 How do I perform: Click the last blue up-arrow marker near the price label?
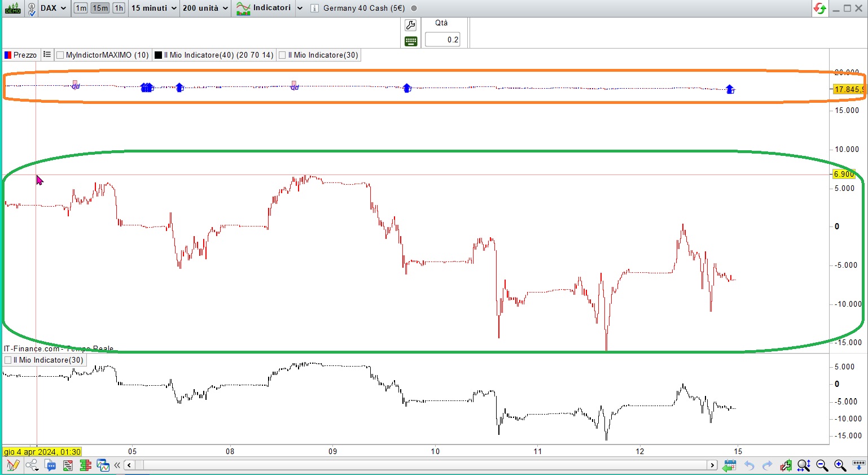(730, 89)
